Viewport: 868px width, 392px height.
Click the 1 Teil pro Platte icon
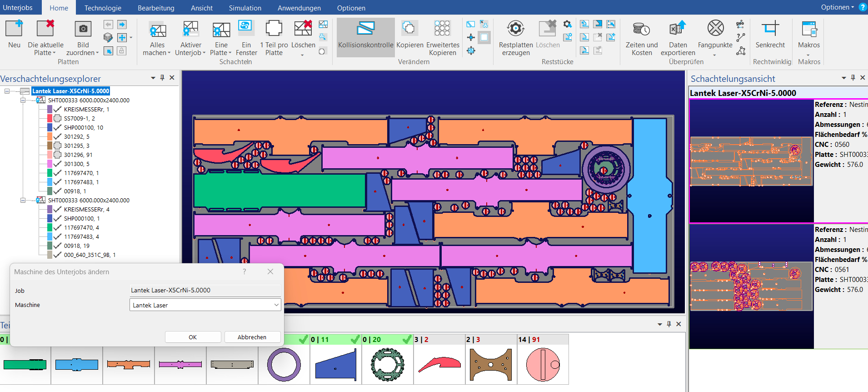pyautogui.click(x=274, y=29)
